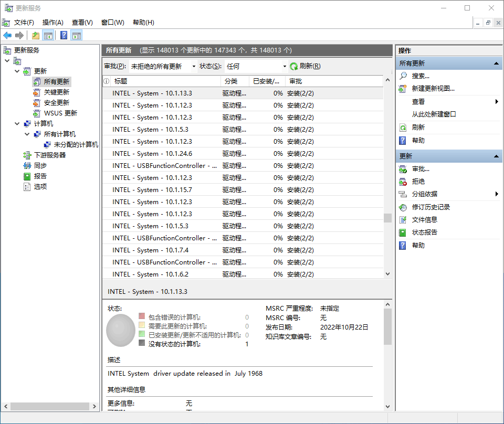Open the 审批 approval filter dropdown
Viewport: 504px width, 424px height.
click(163, 67)
